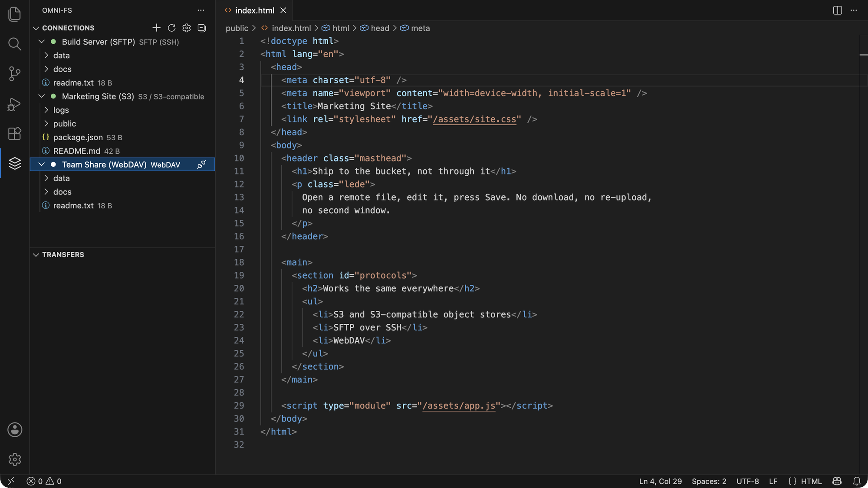Click the h1 heading text on line 11

401,171
